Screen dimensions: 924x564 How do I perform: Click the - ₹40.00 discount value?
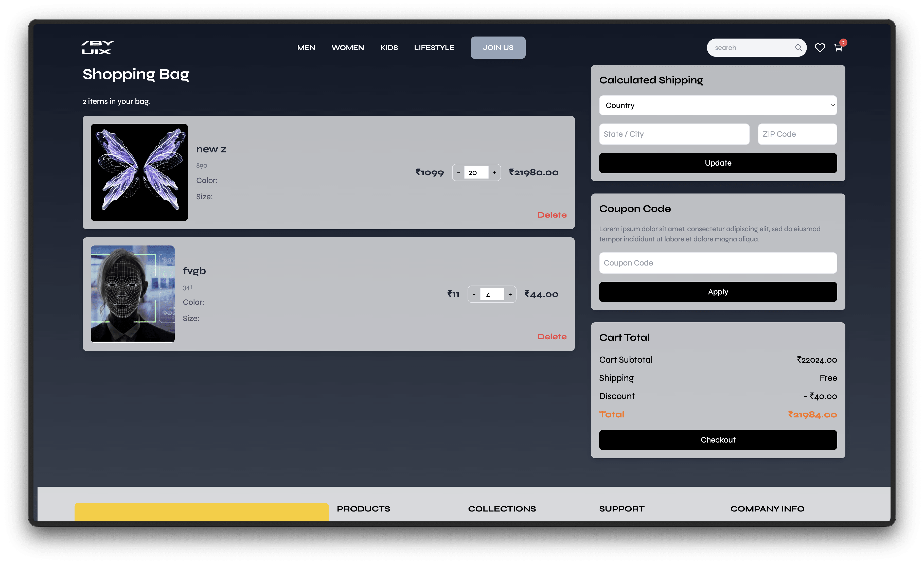820,396
